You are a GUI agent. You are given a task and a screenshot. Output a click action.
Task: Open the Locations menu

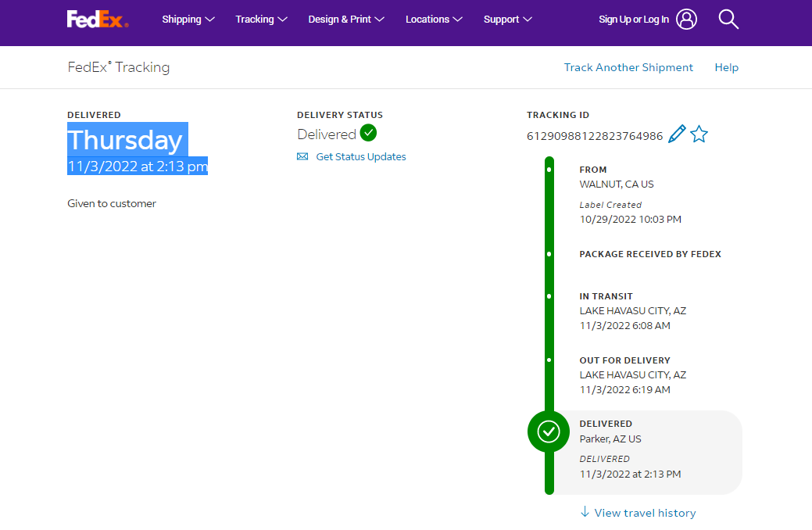(x=434, y=20)
